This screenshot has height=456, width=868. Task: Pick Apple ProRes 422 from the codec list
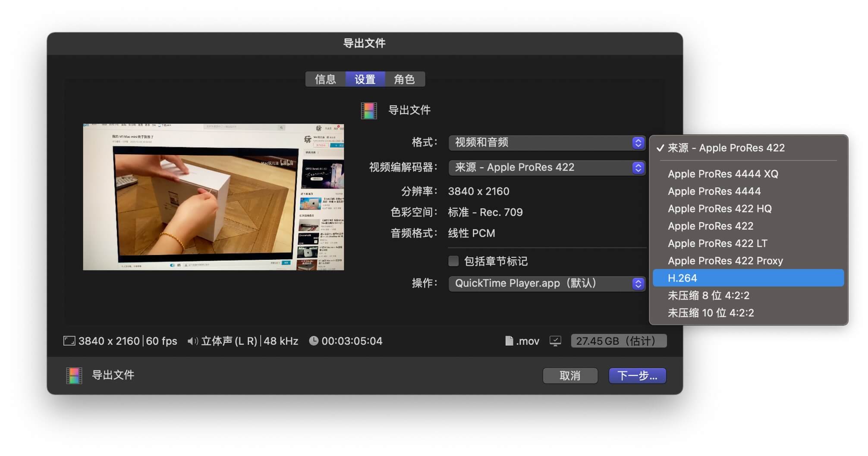click(x=748, y=226)
